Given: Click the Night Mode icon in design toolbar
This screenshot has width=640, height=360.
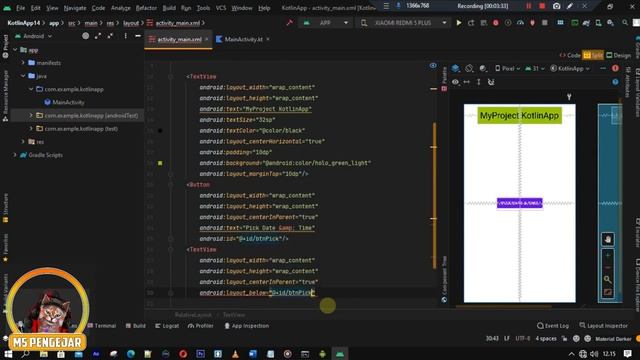Looking at the screenshot, I should click(483, 68).
